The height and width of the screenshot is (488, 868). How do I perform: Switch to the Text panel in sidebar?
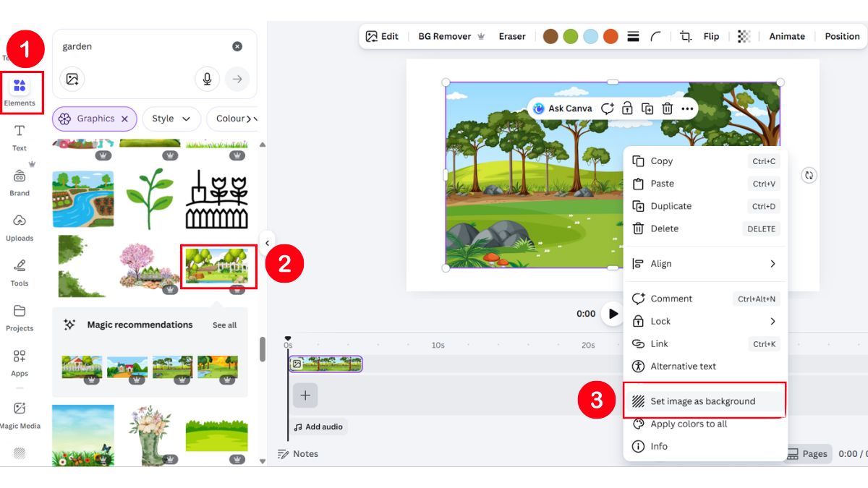tap(20, 138)
